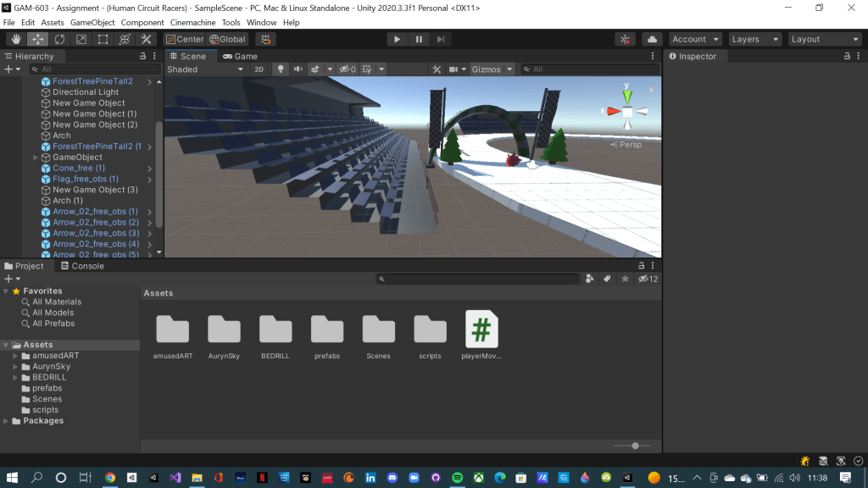Select the Scale tool
The height and width of the screenshot is (488, 868).
click(81, 39)
